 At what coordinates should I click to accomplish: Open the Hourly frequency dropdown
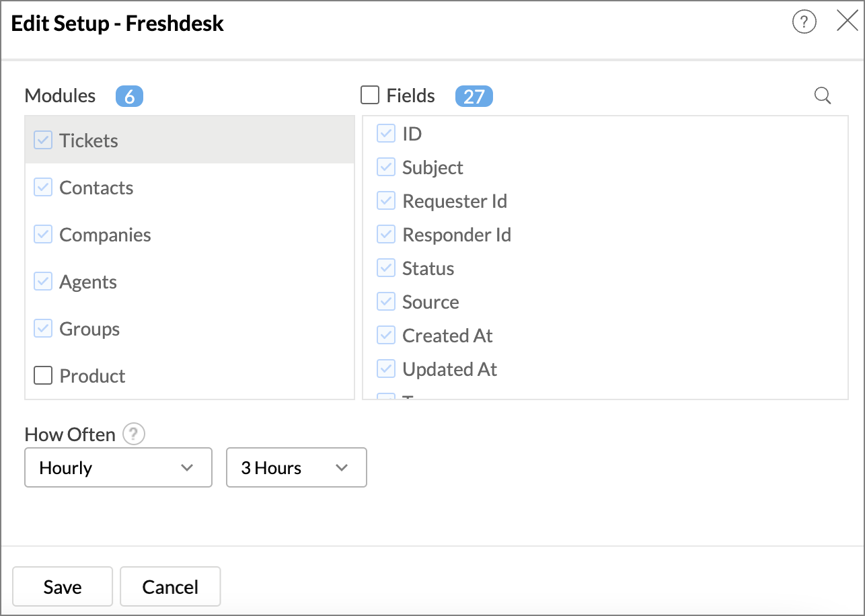pos(118,467)
